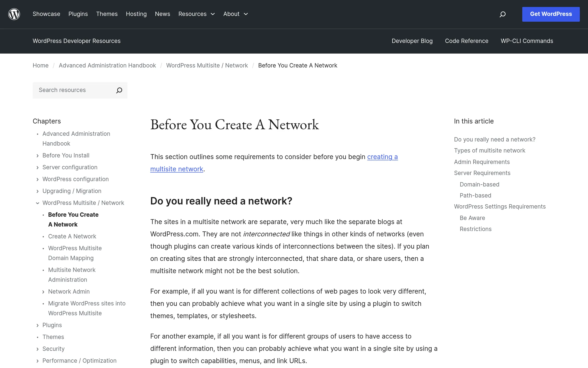Expand the Upgrading / Migration chapter arrow
This screenshot has height=368, width=588.
point(37,191)
